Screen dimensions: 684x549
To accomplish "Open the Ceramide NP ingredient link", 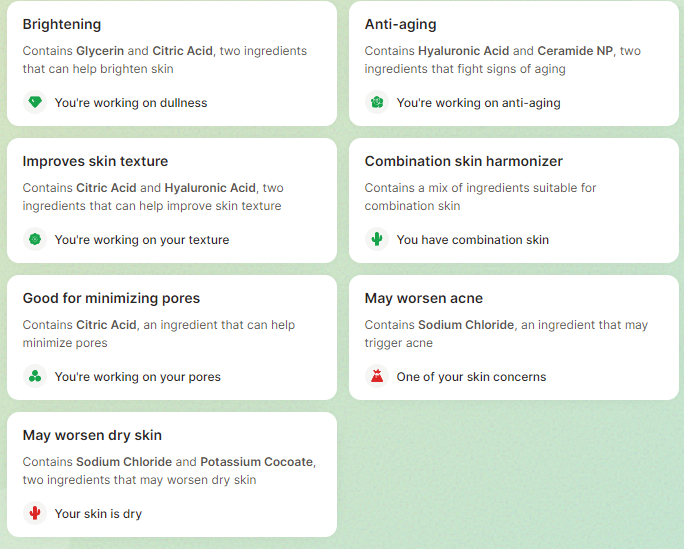I will 575,51.
